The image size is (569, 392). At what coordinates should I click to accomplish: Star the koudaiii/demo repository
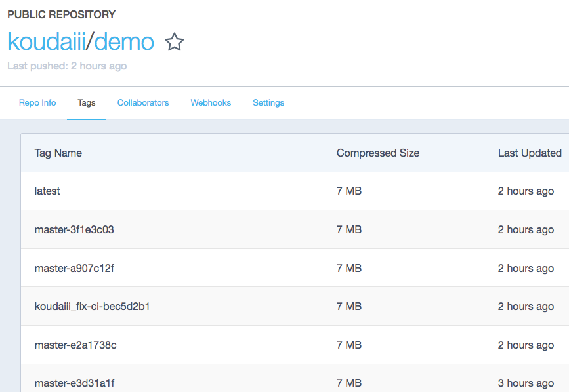pos(175,42)
